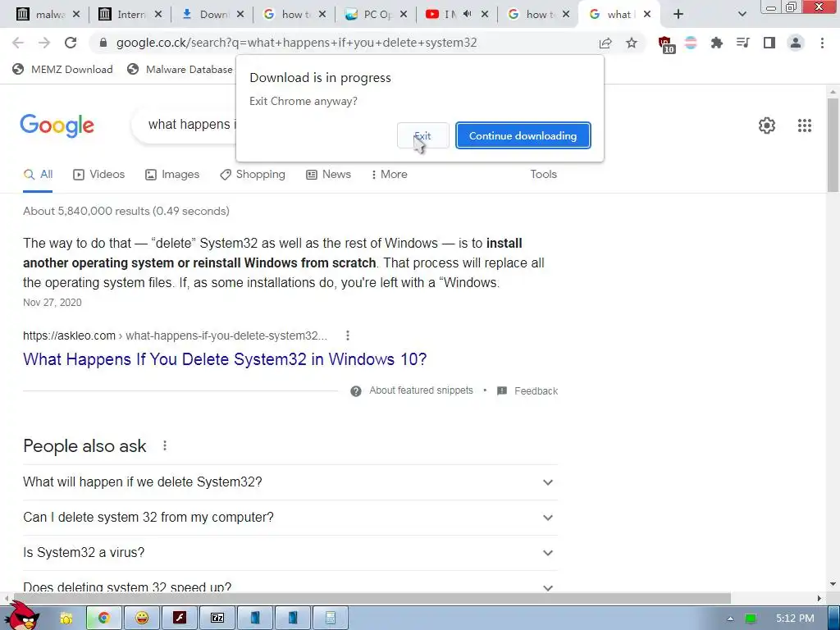Open the More search filters menu

tap(389, 175)
